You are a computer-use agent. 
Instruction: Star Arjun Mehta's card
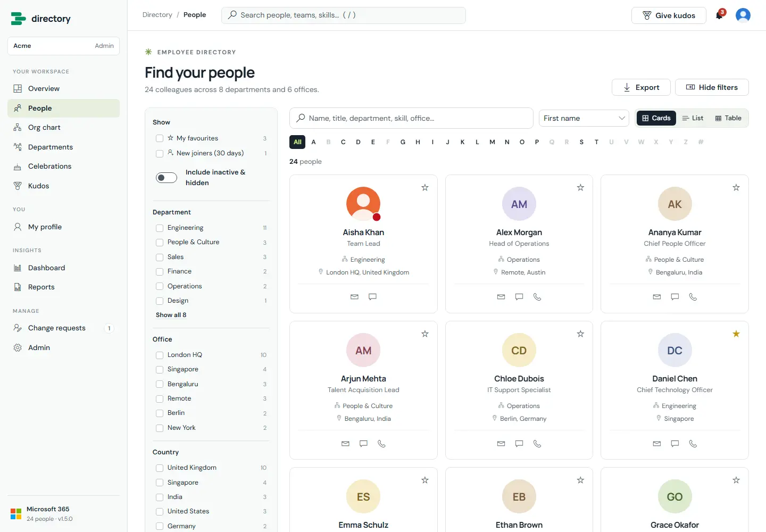coord(425,334)
